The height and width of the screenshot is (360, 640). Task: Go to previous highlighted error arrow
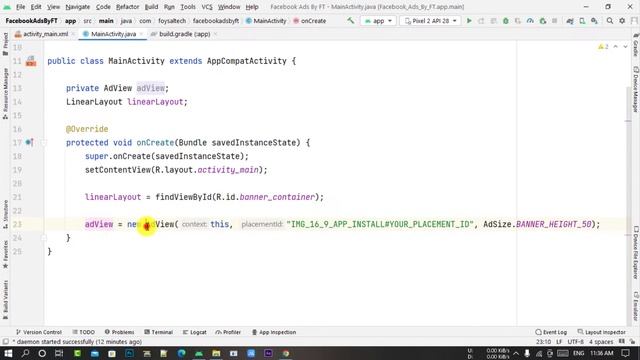pyautogui.click(x=616, y=47)
